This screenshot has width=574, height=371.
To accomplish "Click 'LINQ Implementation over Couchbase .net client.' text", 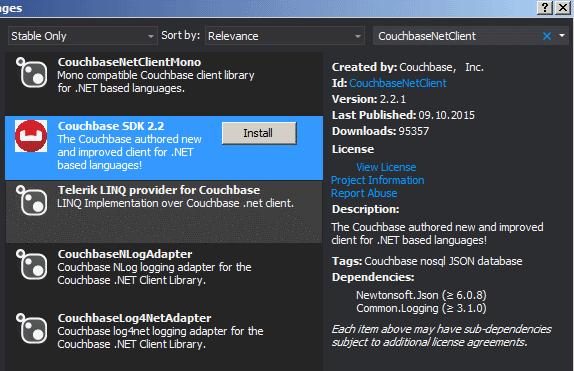I will [175, 203].
